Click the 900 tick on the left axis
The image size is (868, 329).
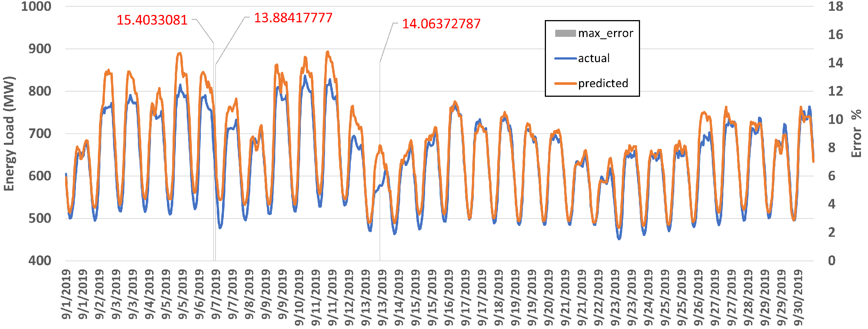point(40,49)
